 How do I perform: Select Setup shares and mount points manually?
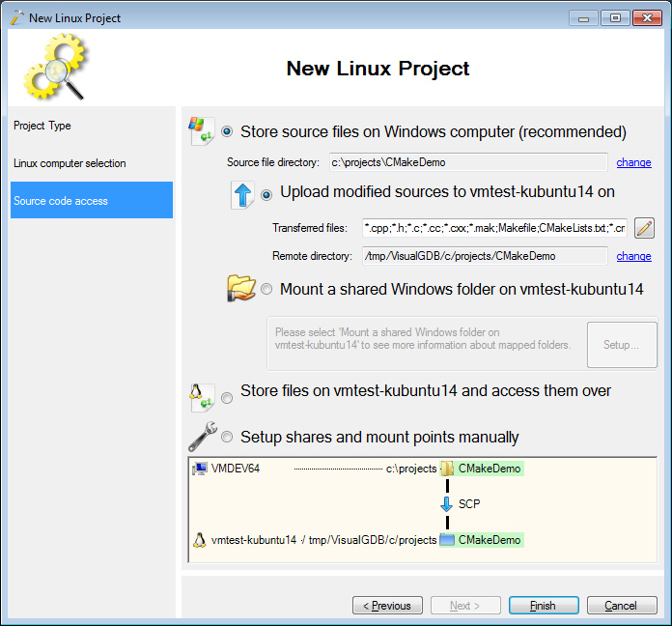pyautogui.click(x=227, y=437)
